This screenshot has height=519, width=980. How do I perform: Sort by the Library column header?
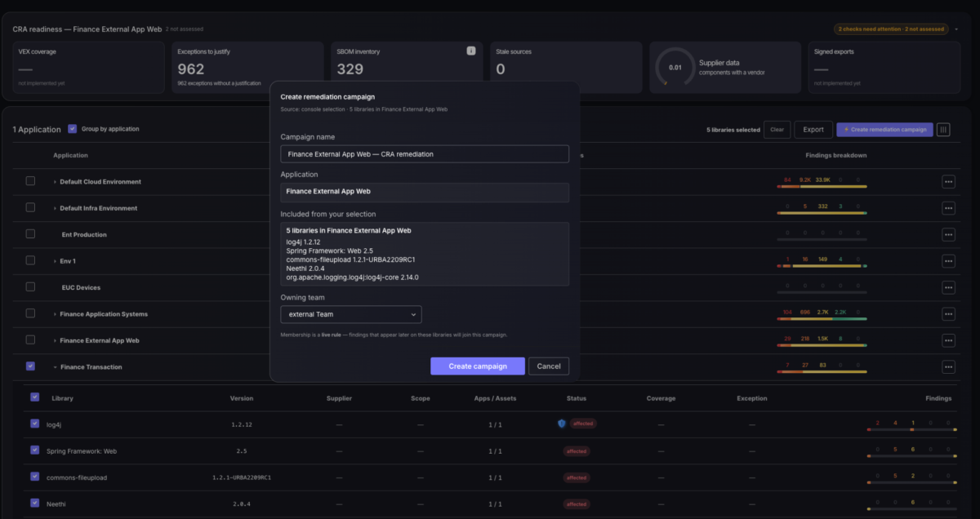pos(63,398)
